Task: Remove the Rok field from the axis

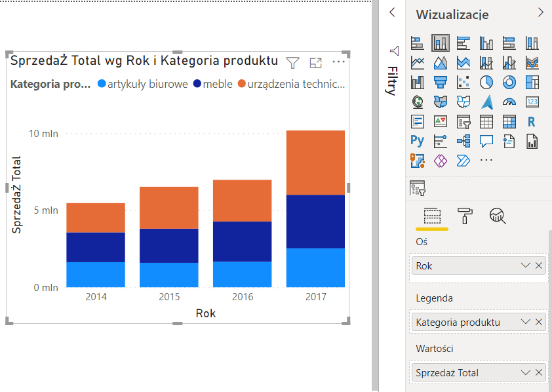Action: click(x=539, y=265)
